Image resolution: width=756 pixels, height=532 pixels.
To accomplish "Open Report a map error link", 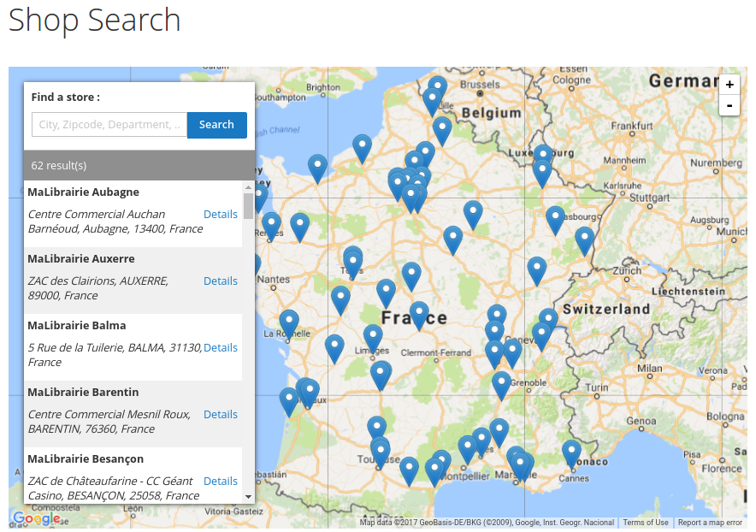I will tap(710, 523).
